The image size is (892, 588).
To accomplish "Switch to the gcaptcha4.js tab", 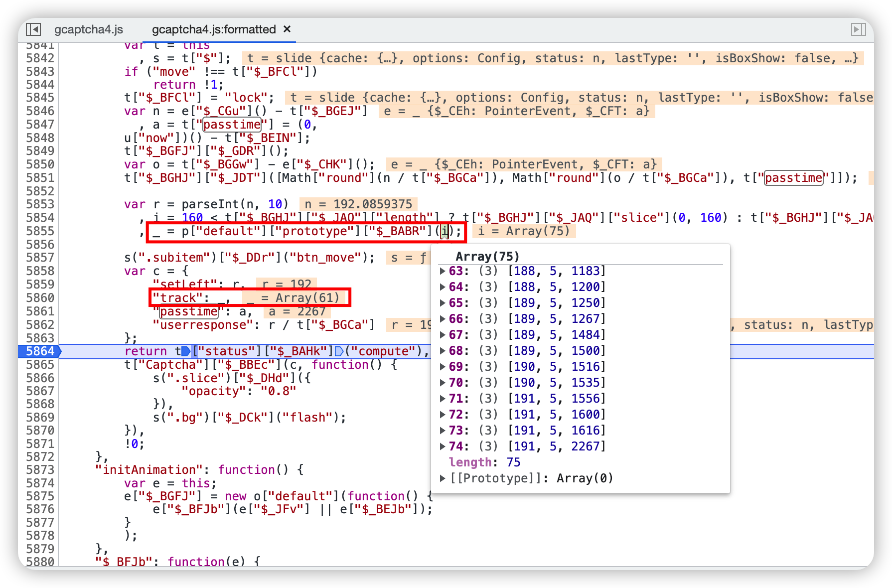I will 89,29.
